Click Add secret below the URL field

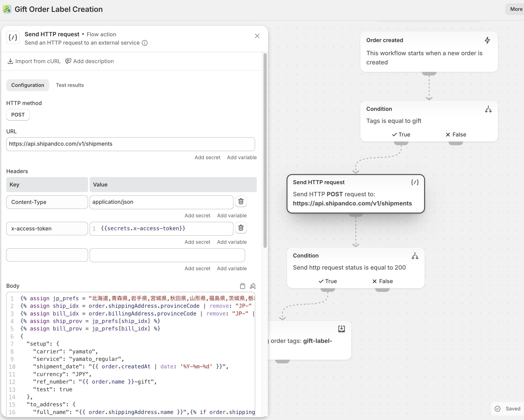coord(207,157)
